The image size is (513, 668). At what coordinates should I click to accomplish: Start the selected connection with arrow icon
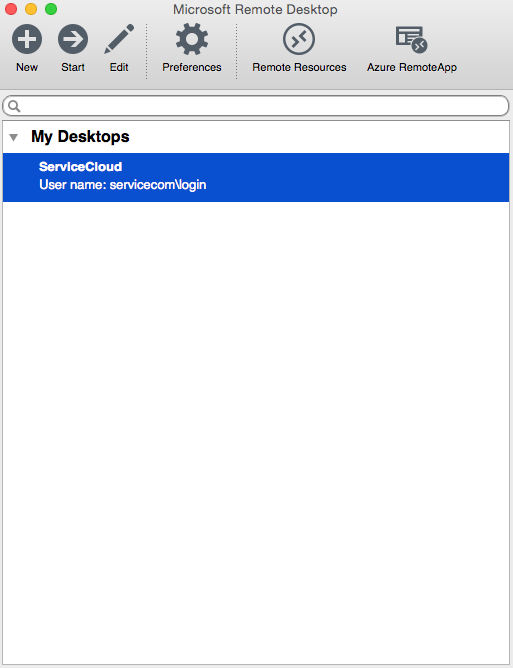(73, 39)
